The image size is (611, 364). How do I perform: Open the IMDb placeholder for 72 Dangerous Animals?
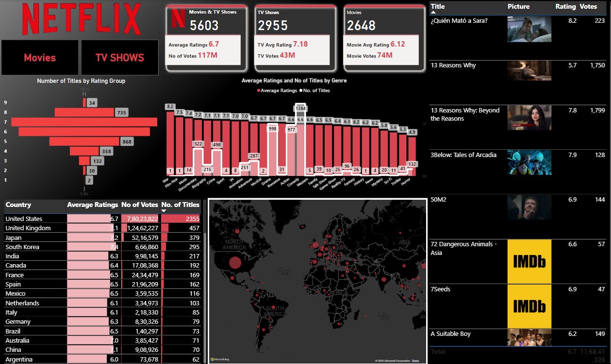click(x=528, y=261)
